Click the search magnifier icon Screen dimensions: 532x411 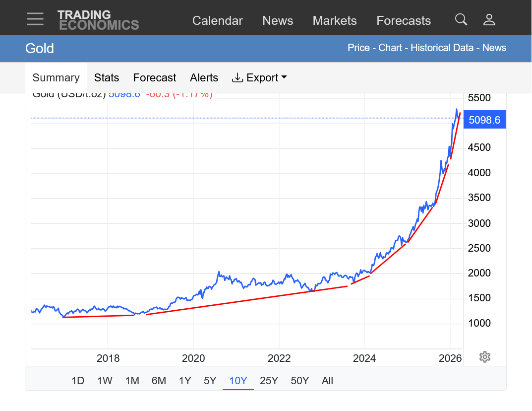(x=461, y=19)
